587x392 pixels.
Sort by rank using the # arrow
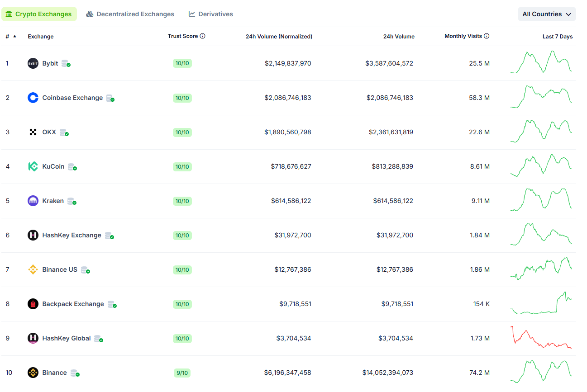tap(14, 36)
